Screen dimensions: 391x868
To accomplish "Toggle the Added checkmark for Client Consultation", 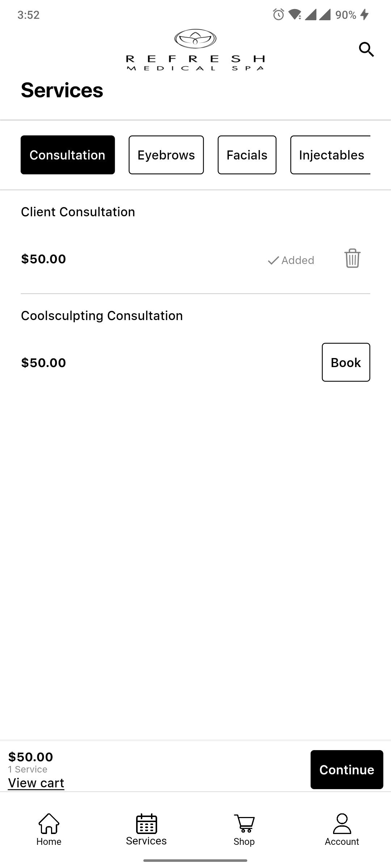I will pos(291,260).
